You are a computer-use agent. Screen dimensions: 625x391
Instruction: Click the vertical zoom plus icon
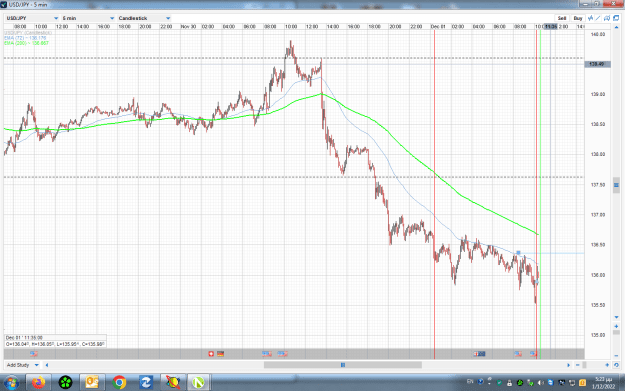tap(616, 326)
